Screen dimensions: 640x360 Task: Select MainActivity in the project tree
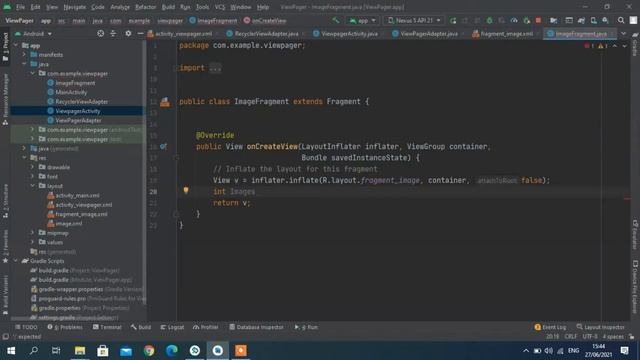pos(71,92)
